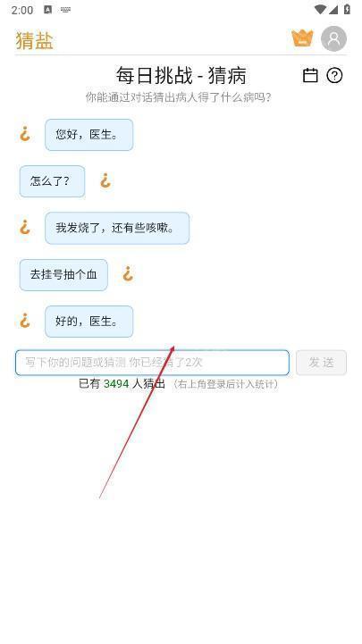This screenshot has width=362, height=644.
Task: Select the 我发烧了，还有些咳嗽。 bubble
Action: click(x=117, y=228)
